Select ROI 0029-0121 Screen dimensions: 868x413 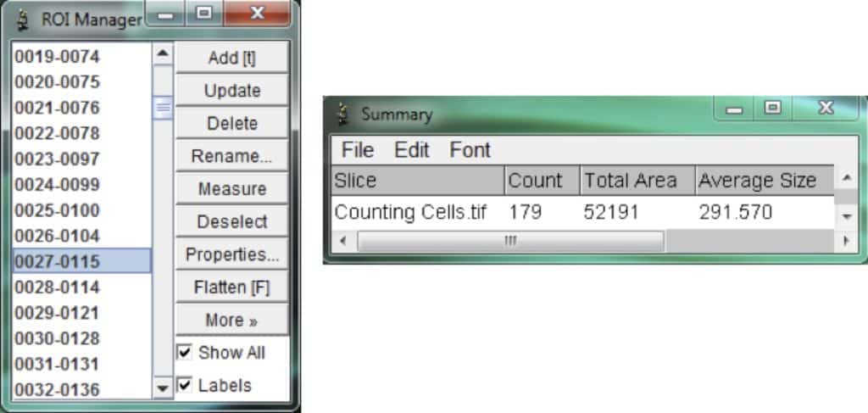tap(81, 313)
